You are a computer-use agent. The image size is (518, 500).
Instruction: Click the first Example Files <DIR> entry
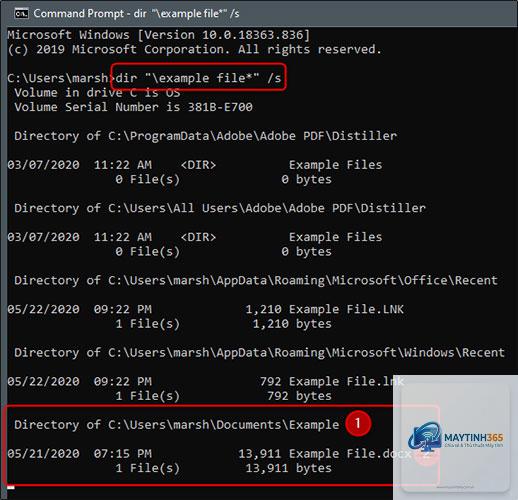click(x=195, y=165)
